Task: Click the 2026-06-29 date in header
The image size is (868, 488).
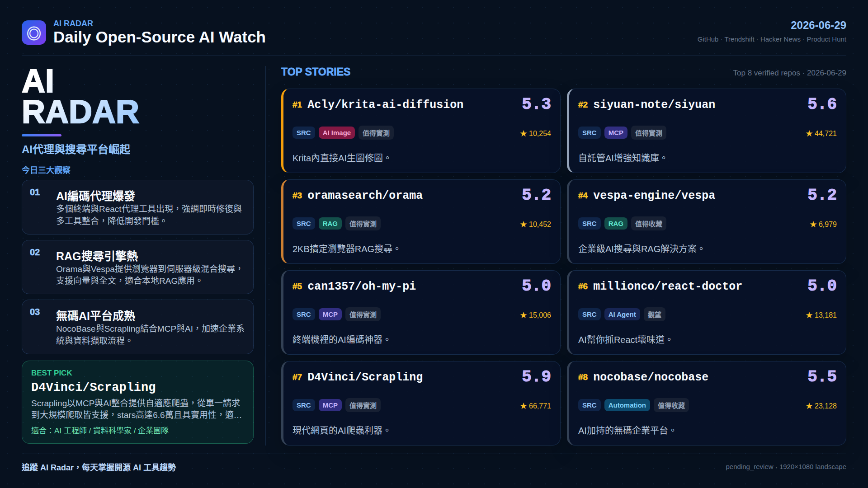Action: pos(818,25)
